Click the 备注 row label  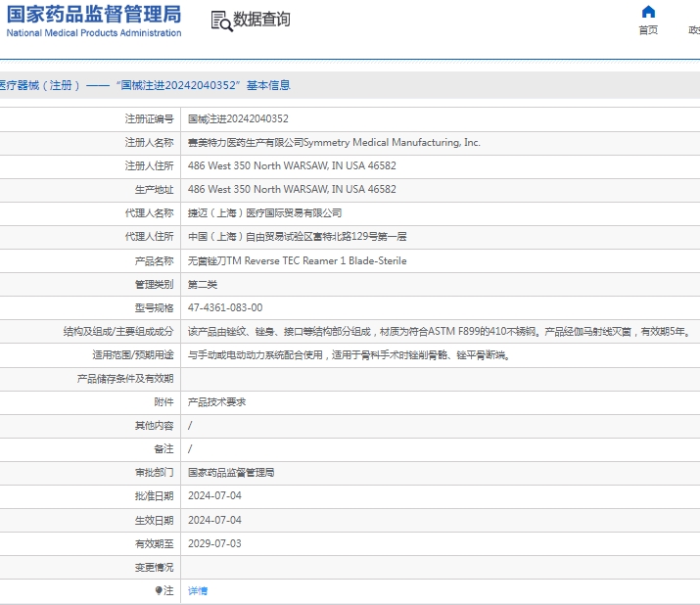click(x=163, y=448)
